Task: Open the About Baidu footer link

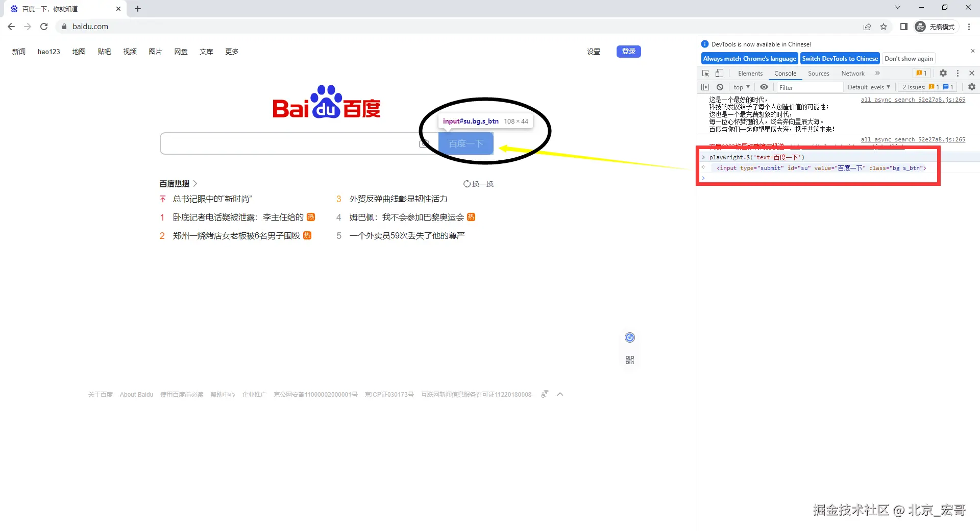Action: [136, 395]
